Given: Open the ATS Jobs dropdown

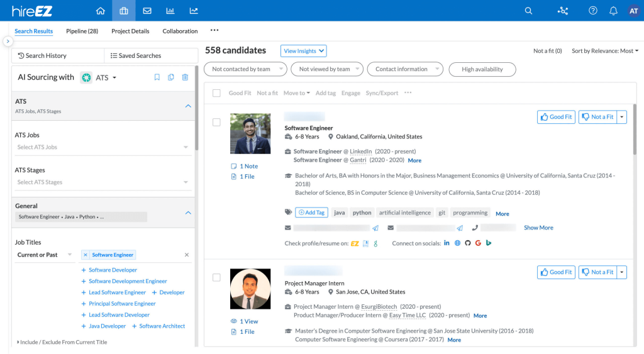Looking at the screenshot, I should point(103,147).
